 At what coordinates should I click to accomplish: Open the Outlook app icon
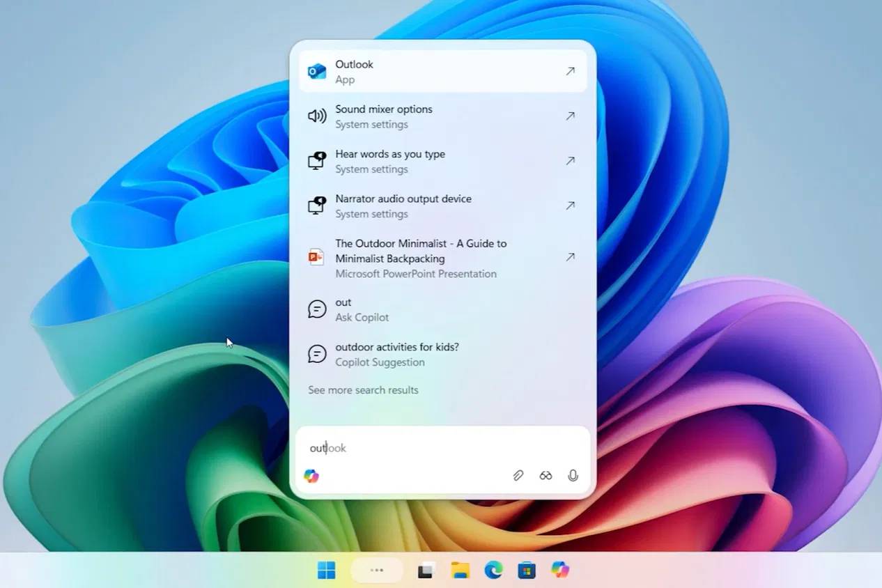tap(317, 71)
